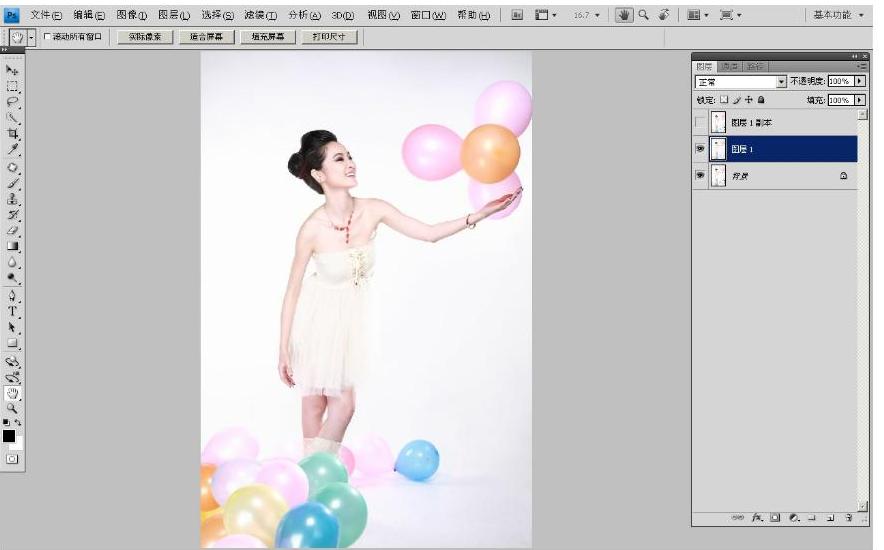Image resolution: width=884 pixels, height=550 pixels.
Task: Switch to the 通道 tab
Action: tap(730, 66)
